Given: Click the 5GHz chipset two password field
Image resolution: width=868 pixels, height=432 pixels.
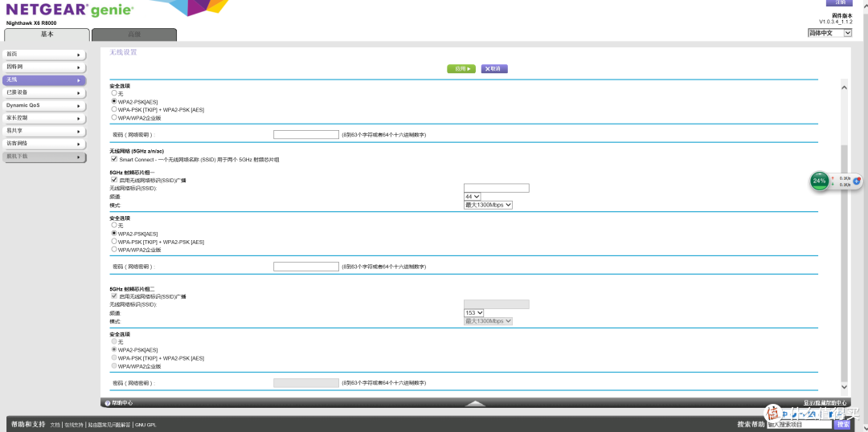Looking at the screenshot, I should (x=306, y=383).
